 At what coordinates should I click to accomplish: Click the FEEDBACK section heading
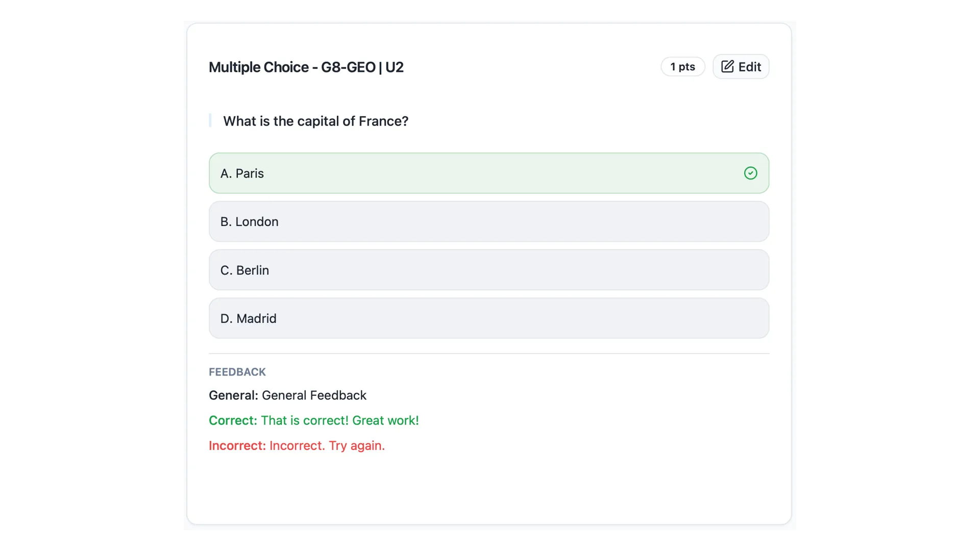pos(237,372)
